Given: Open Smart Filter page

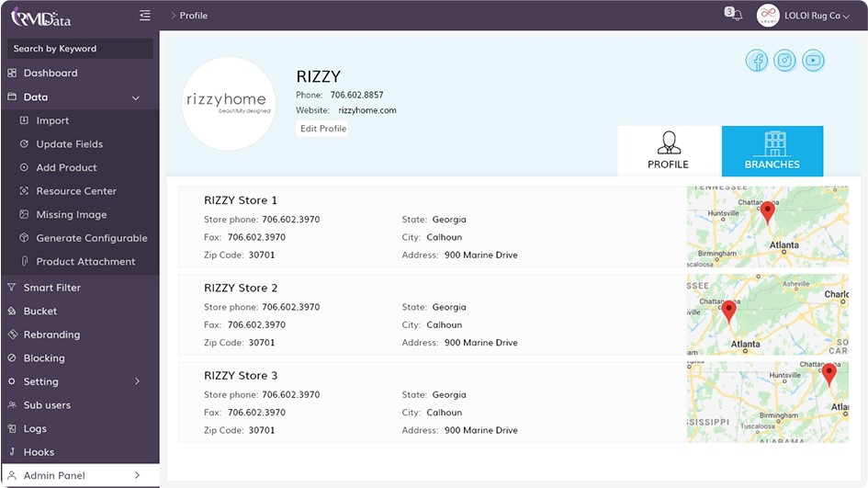Looking at the screenshot, I should tap(52, 288).
